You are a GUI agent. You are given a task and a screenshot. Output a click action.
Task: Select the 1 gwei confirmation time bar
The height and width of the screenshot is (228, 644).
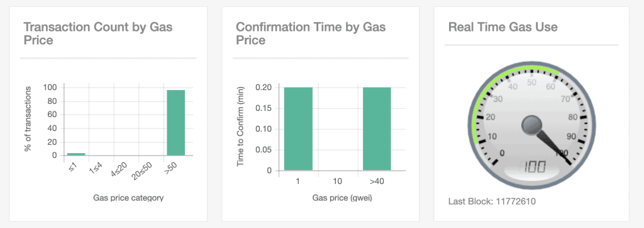pos(298,129)
